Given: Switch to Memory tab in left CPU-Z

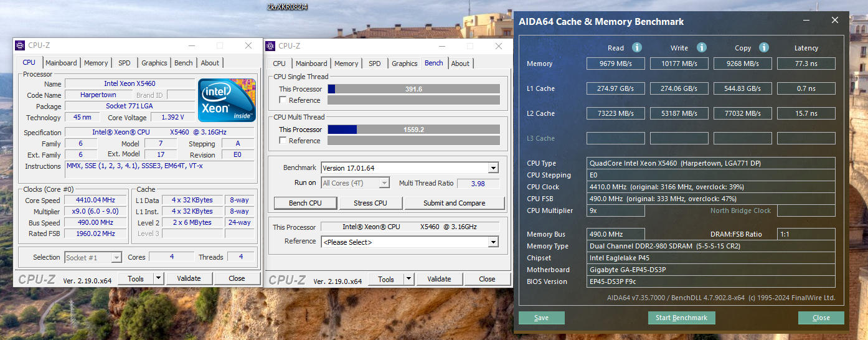Looking at the screenshot, I should point(96,63).
